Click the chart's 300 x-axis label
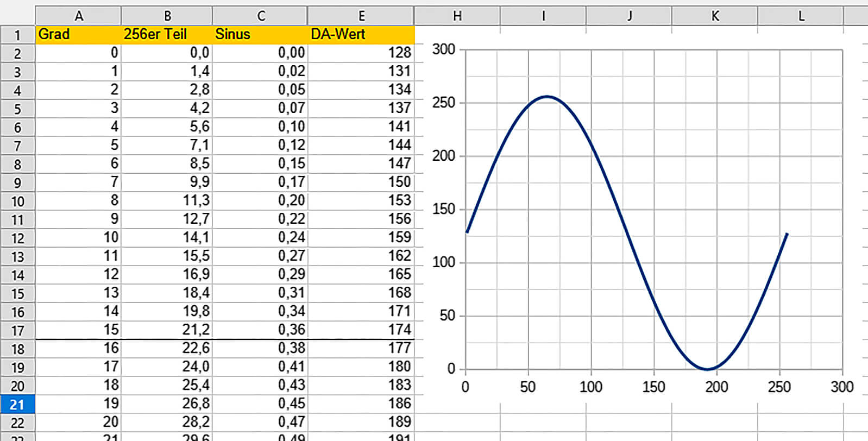The image size is (868, 441). [x=841, y=387]
